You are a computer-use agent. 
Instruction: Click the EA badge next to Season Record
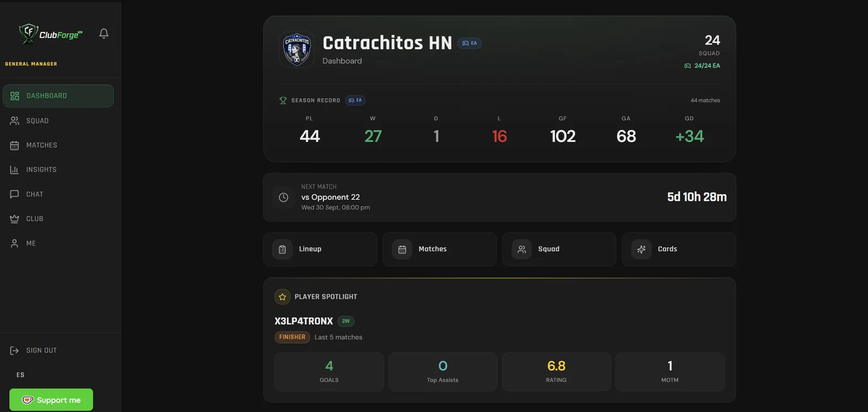pos(355,100)
